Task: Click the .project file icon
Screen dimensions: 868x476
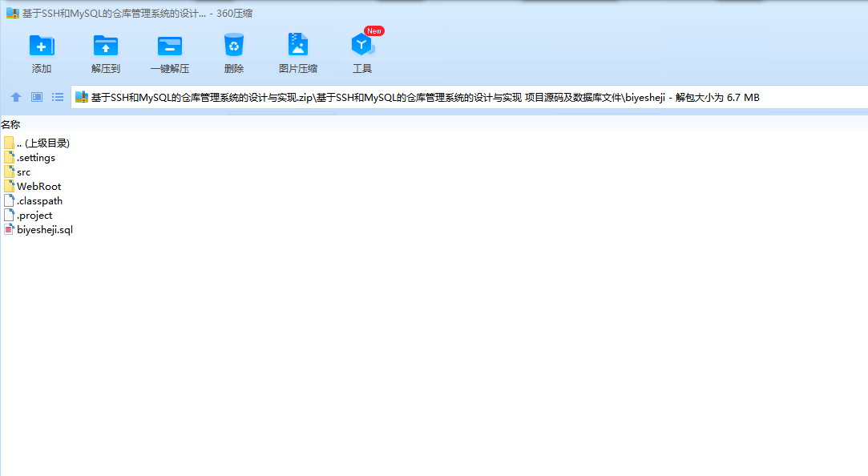Action: (9, 216)
